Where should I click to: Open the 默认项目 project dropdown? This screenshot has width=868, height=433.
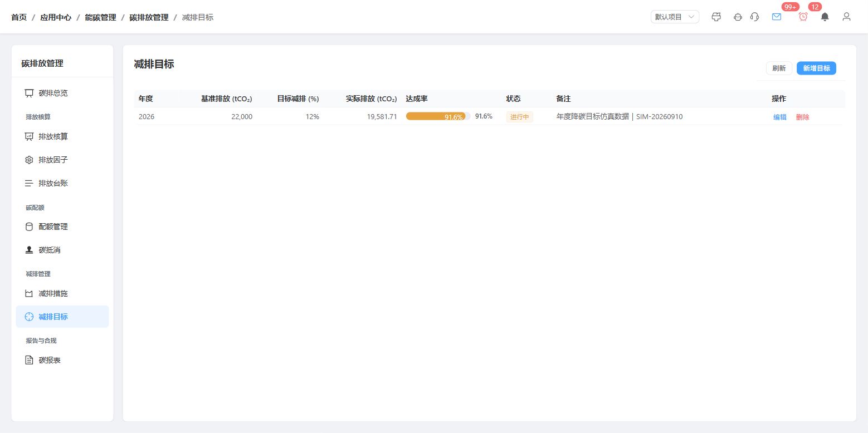click(x=675, y=17)
